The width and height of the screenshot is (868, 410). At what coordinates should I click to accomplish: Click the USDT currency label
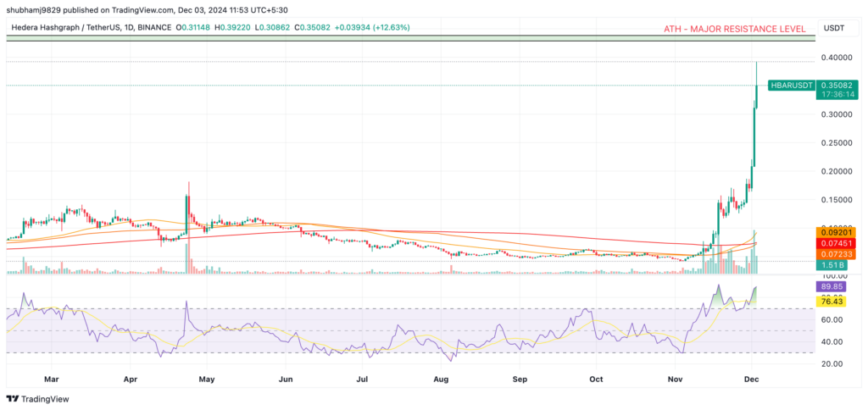click(x=834, y=28)
